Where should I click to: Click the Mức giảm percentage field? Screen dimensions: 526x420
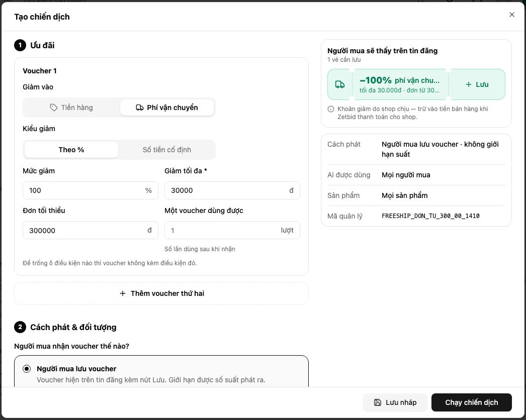click(90, 190)
